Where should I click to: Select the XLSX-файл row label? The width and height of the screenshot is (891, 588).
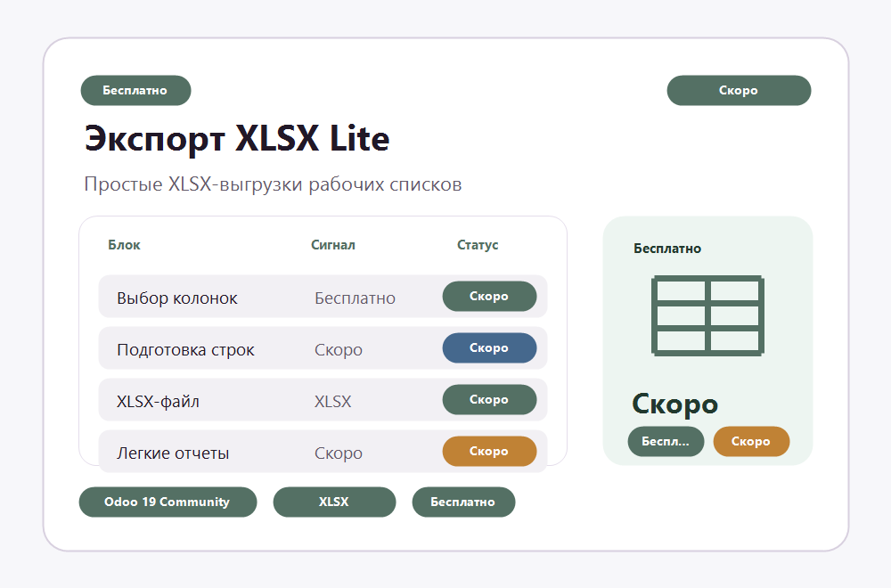[x=158, y=402]
